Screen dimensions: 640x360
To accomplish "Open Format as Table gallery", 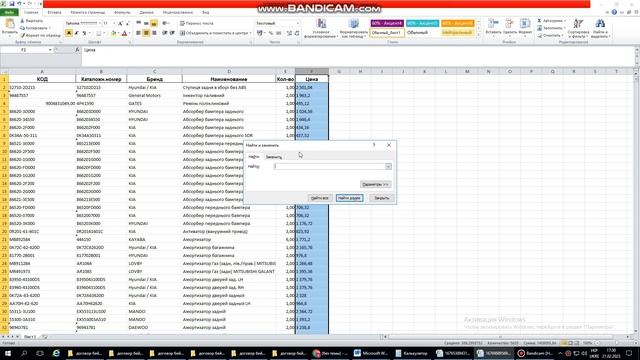I will click(353, 28).
